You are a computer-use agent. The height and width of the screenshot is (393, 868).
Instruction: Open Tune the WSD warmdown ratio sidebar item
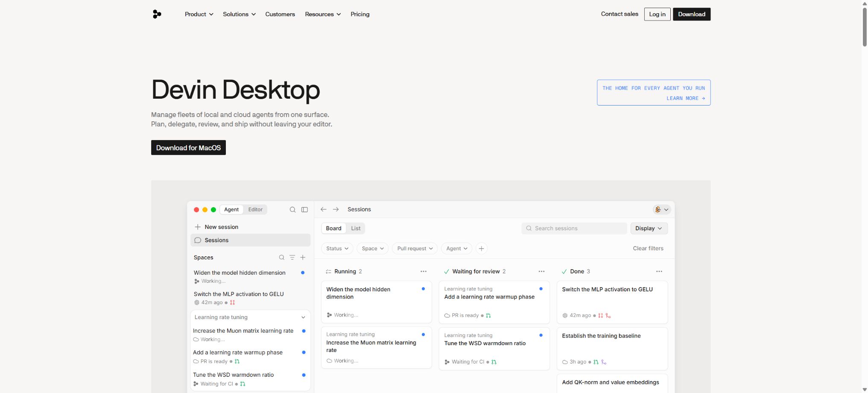coord(250,379)
